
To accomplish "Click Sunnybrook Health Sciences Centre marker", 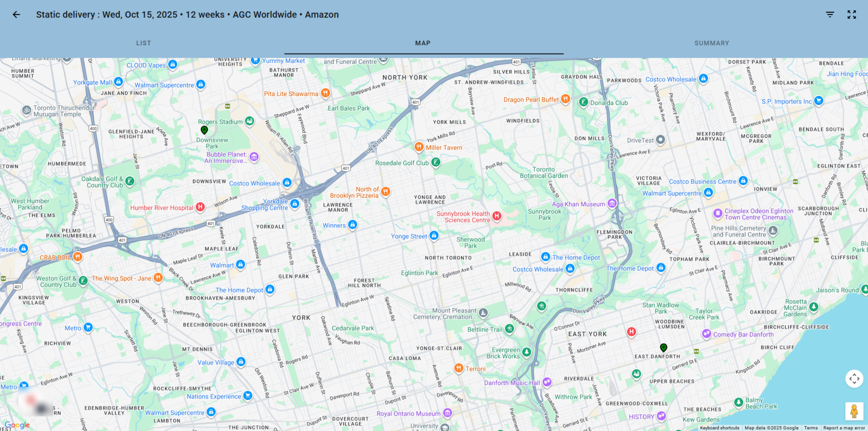I will pyautogui.click(x=497, y=216).
